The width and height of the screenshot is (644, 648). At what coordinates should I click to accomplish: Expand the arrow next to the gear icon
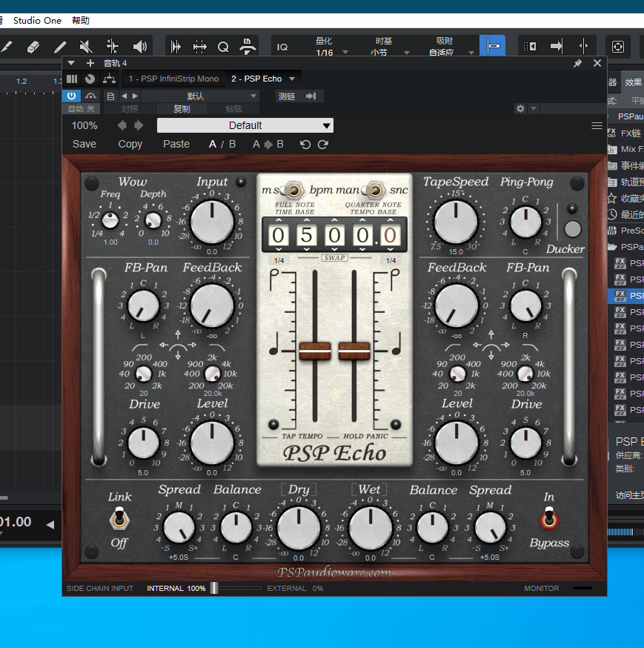pyautogui.click(x=534, y=109)
